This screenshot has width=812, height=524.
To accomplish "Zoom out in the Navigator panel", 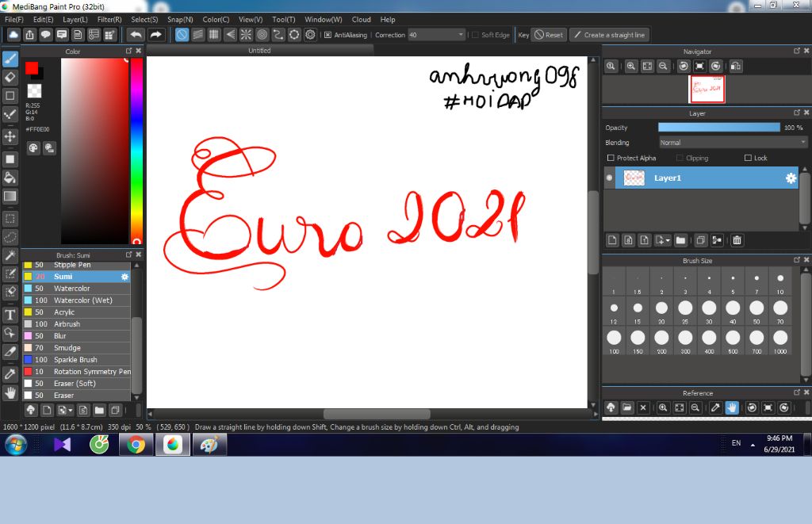I will (x=663, y=66).
